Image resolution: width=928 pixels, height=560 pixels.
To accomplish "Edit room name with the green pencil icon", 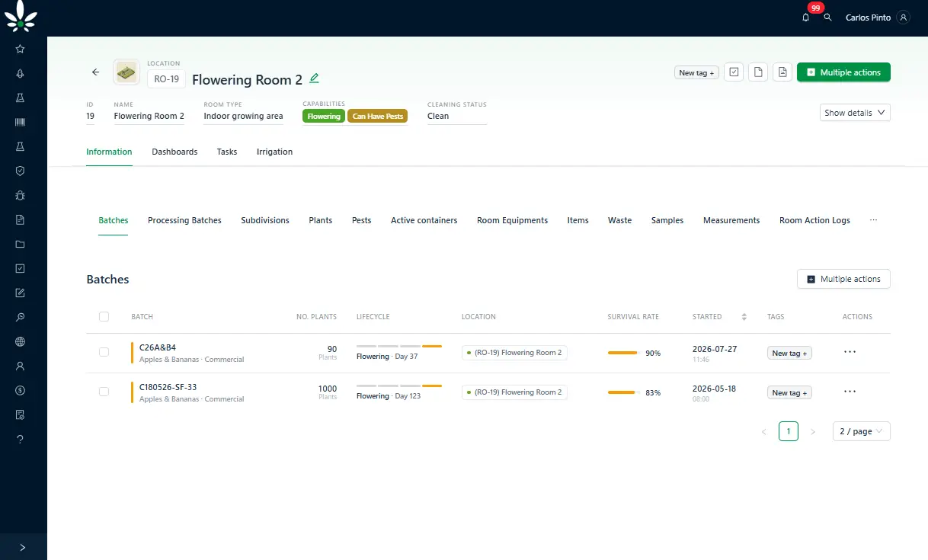I will click(314, 78).
